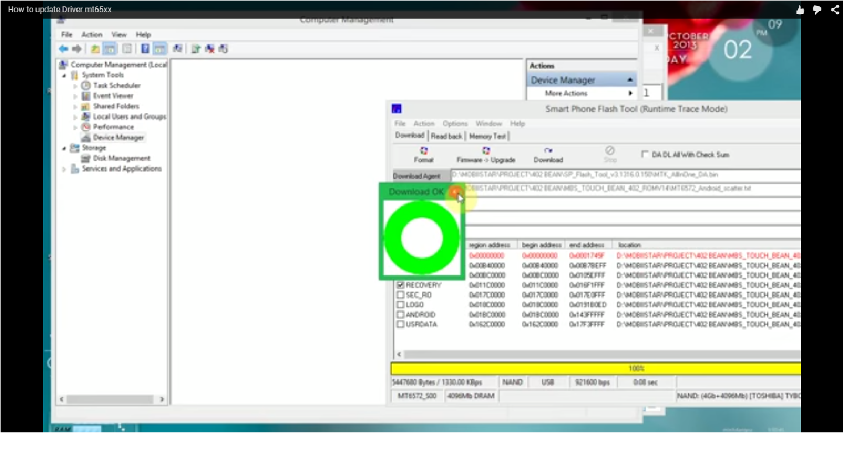
Task: Select Event Viewer in the tree
Action: 113,96
